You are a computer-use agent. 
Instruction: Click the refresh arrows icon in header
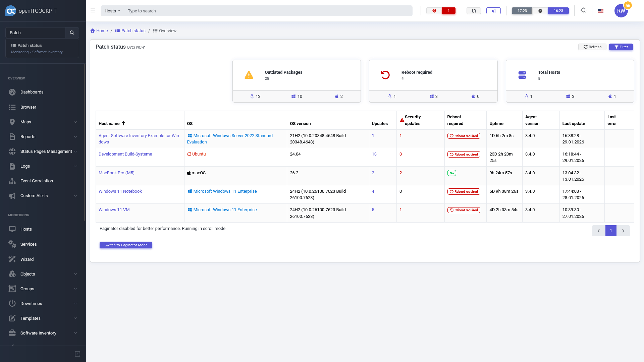[x=474, y=11]
